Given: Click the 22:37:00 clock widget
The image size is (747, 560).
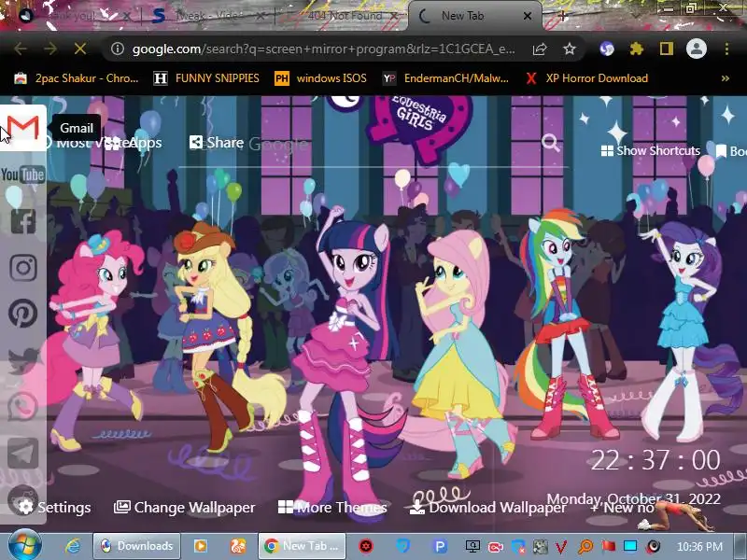Looking at the screenshot, I should 655,460.
